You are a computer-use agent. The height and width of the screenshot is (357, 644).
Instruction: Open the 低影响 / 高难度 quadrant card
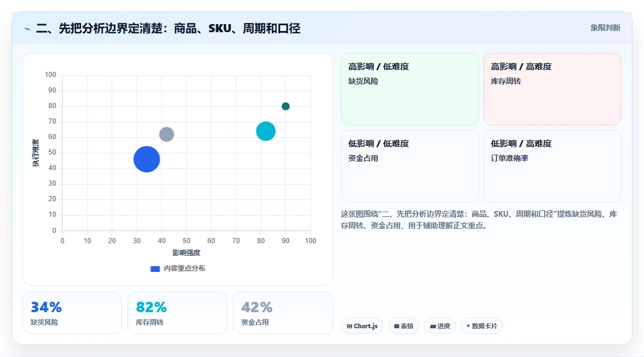[x=553, y=166]
